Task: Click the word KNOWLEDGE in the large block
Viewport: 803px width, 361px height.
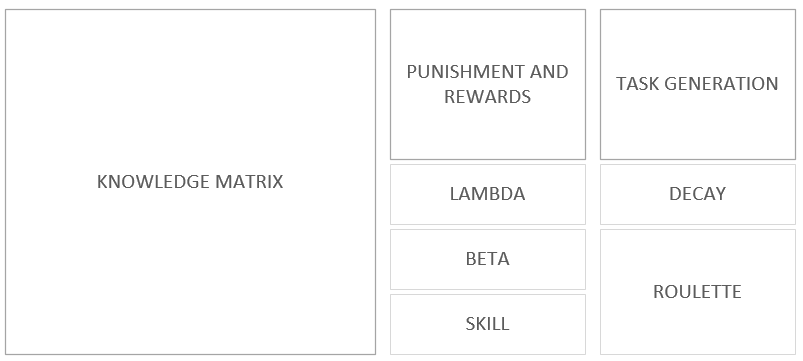Action: click(153, 182)
